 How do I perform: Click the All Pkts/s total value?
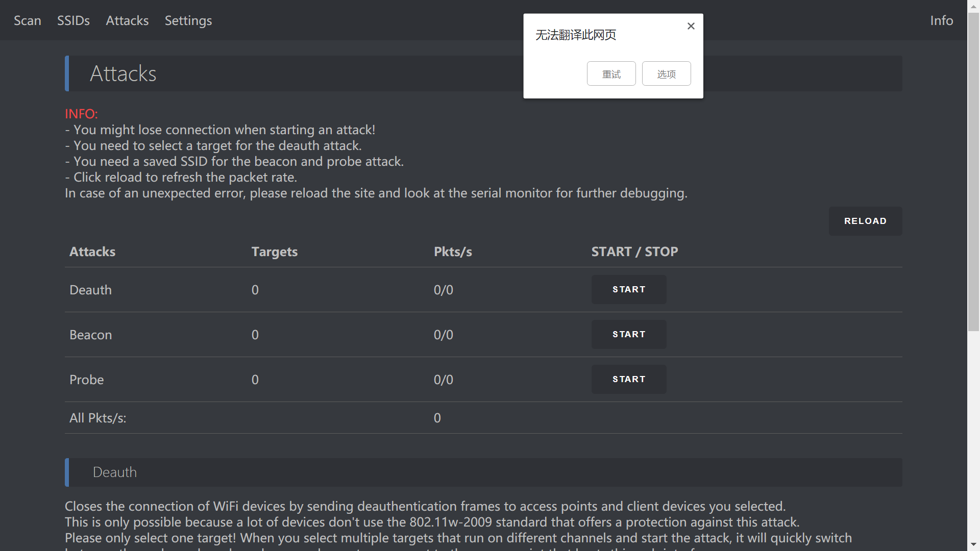point(437,418)
